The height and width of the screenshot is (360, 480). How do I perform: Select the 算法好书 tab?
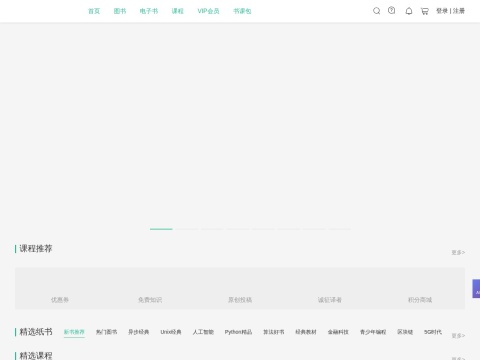pyautogui.click(x=274, y=332)
